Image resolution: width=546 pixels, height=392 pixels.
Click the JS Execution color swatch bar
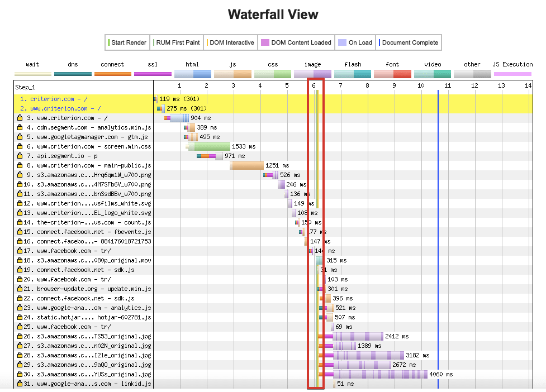pyautogui.click(x=512, y=74)
